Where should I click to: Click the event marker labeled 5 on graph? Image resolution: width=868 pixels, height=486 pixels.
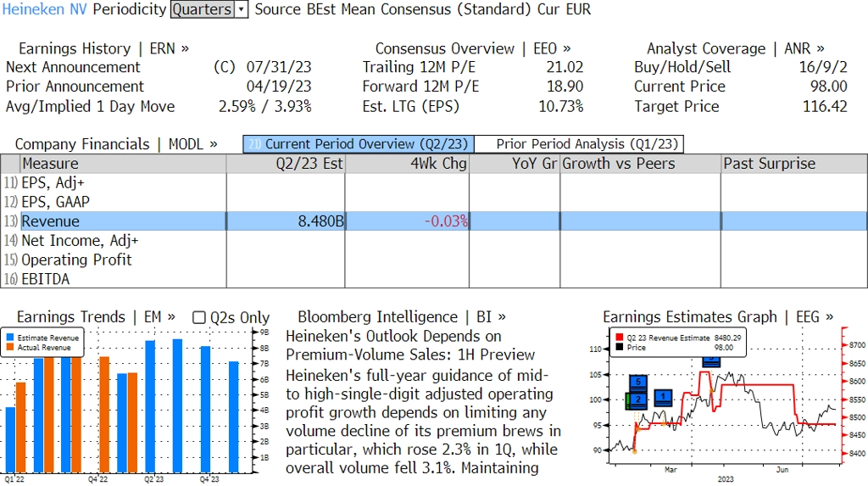638,383
